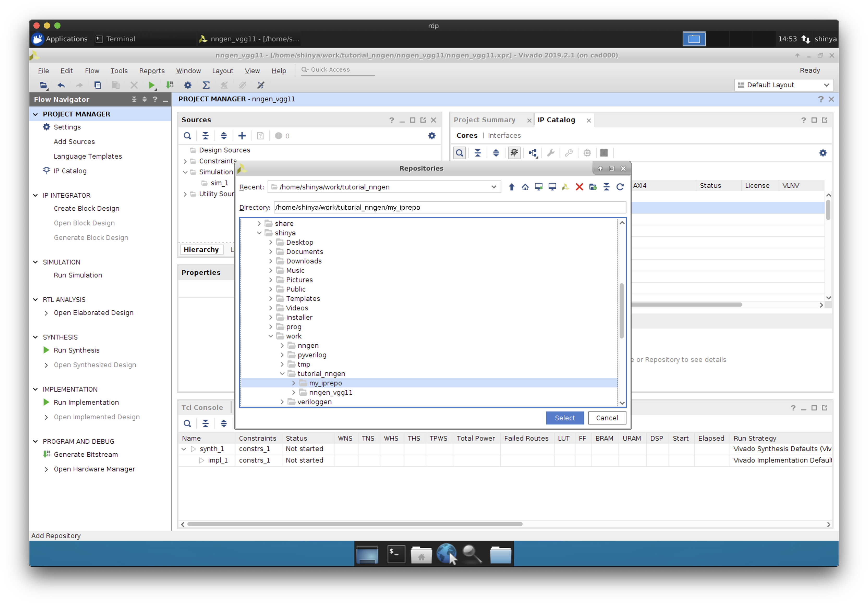
Task: Expand the my_iprepo folder node
Action: (x=293, y=383)
